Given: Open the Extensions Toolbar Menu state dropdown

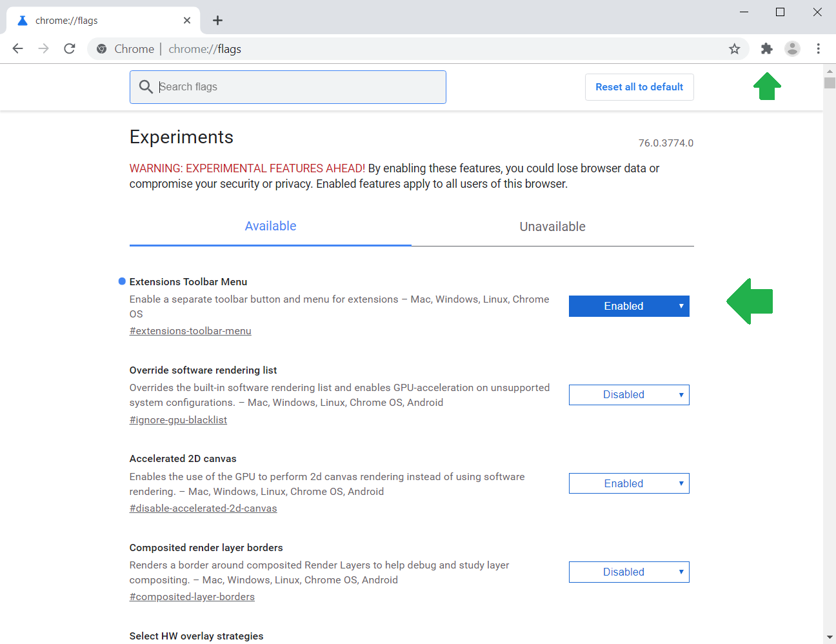Looking at the screenshot, I should point(628,306).
